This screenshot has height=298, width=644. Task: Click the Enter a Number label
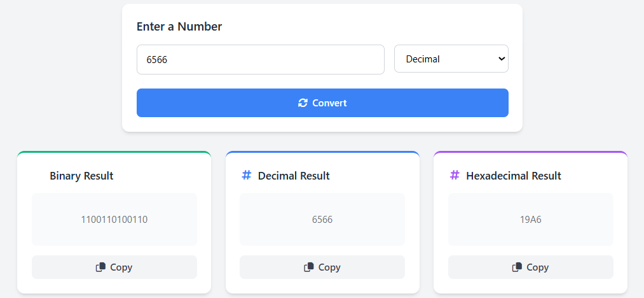179,27
